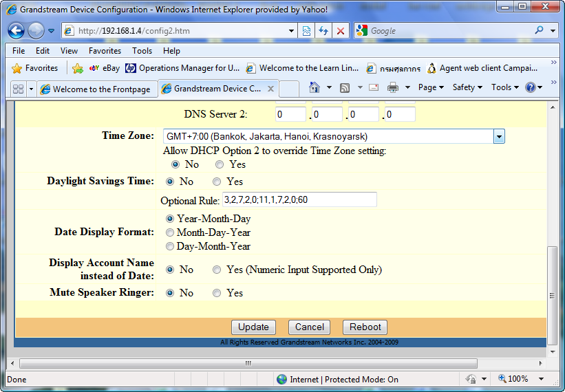Select No for Mute Speaker Ringer
Image resolution: width=565 pixels, height=392 pixels.
[x=170, y=293]
